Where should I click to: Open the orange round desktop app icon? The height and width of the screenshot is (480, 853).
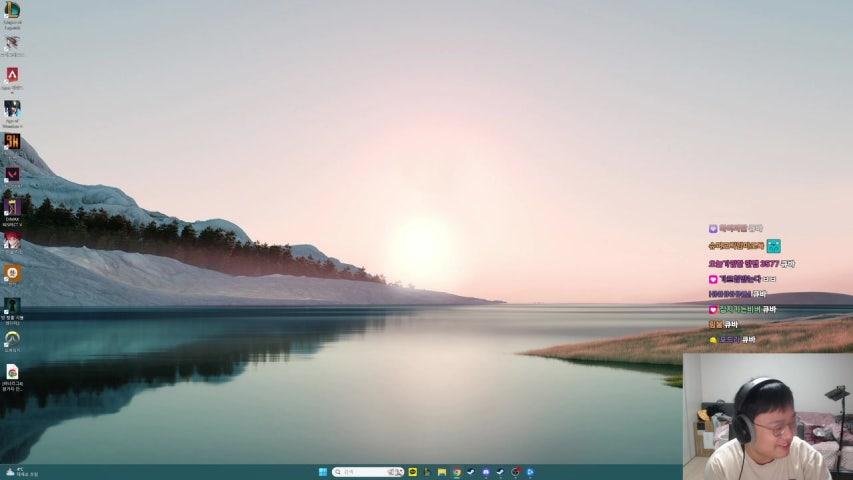[12, 272]
